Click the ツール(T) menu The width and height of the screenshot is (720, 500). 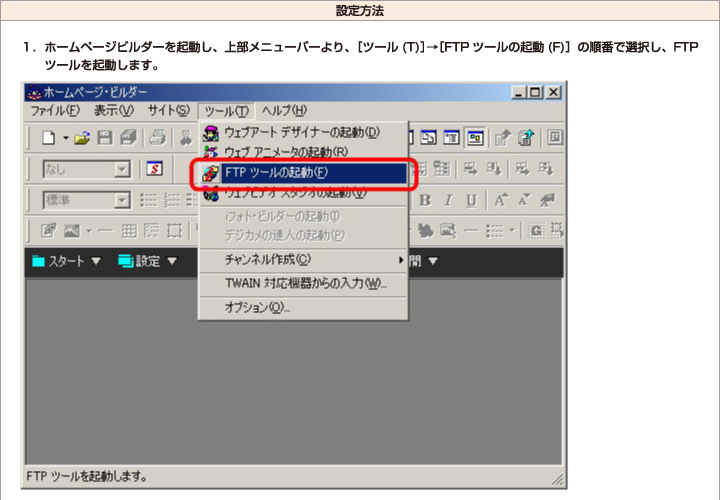click(226, 111)
